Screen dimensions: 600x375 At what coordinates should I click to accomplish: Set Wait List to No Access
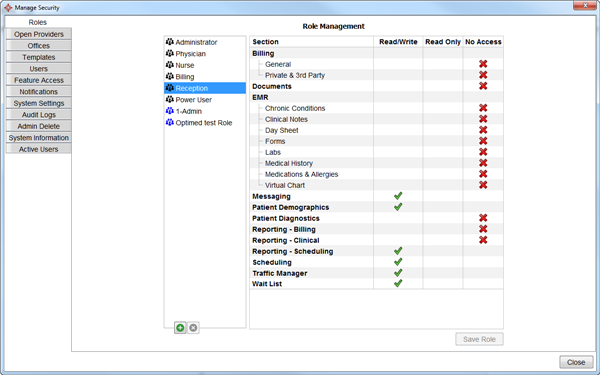pos(483,284)
